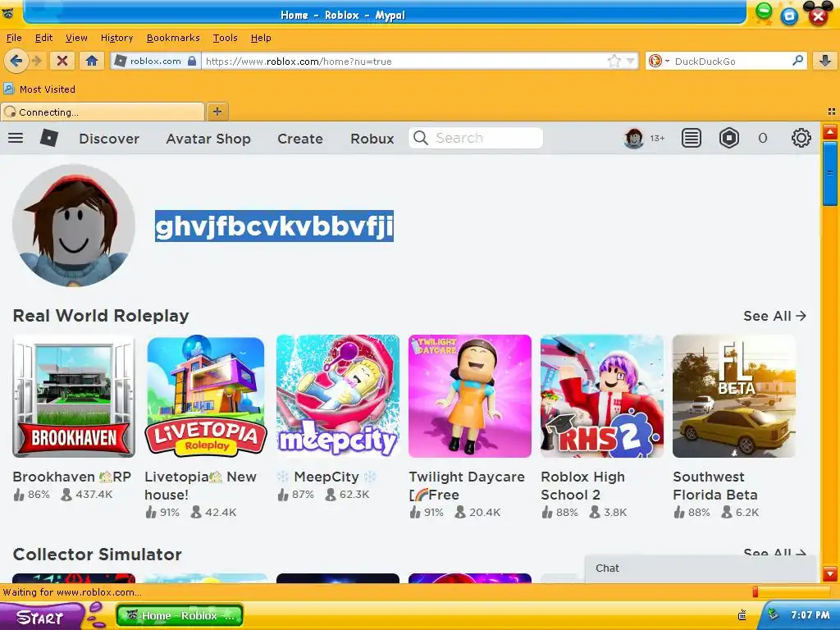Select the Connecting... browser tab
840x630 pixels.
(103, 112)
